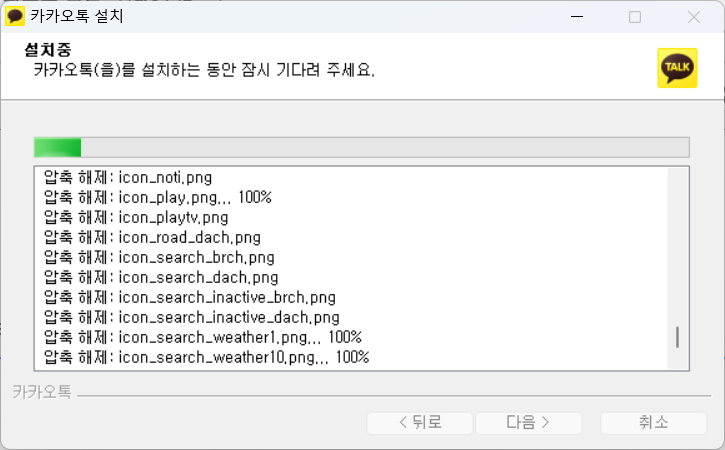This screenshot has height=450, width=725.
Task: Click the green installation progress bar
Action: pos(362,148)
